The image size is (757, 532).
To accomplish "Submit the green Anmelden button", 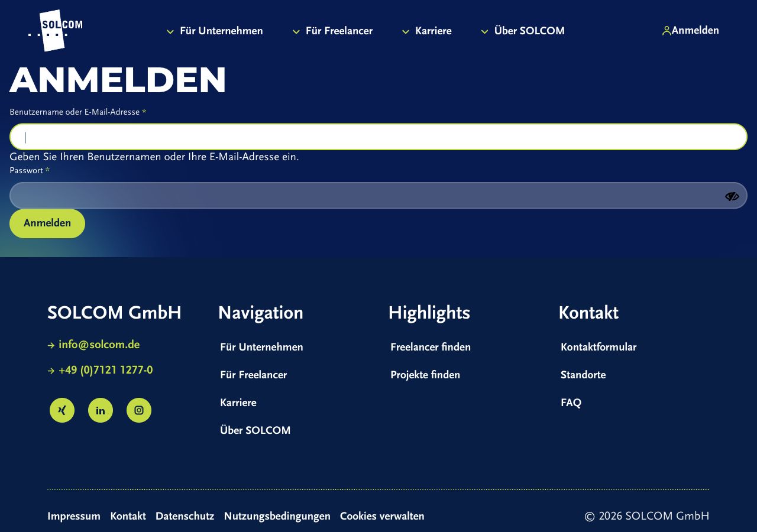I will [x=47, y=223].
